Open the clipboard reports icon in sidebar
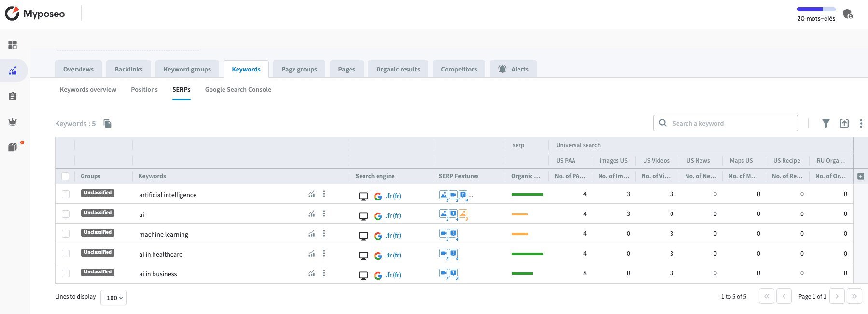The image size is (868, 314). [13, 96]
